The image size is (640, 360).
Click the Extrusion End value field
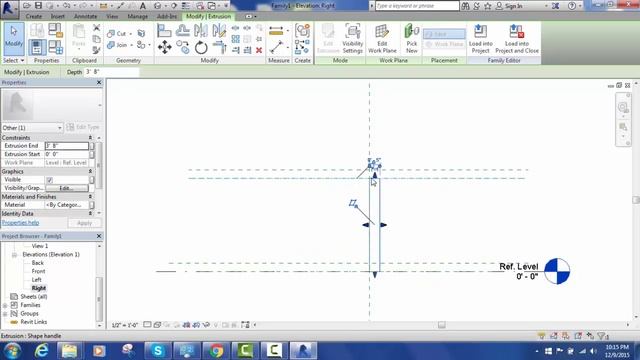(67, 146)
